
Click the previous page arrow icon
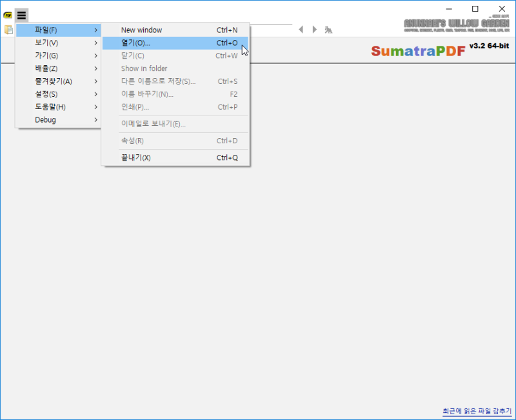click(x=301, y=30)
